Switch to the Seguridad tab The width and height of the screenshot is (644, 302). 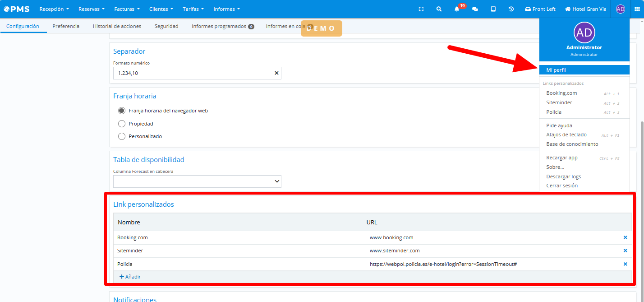[x=166, y=26]
